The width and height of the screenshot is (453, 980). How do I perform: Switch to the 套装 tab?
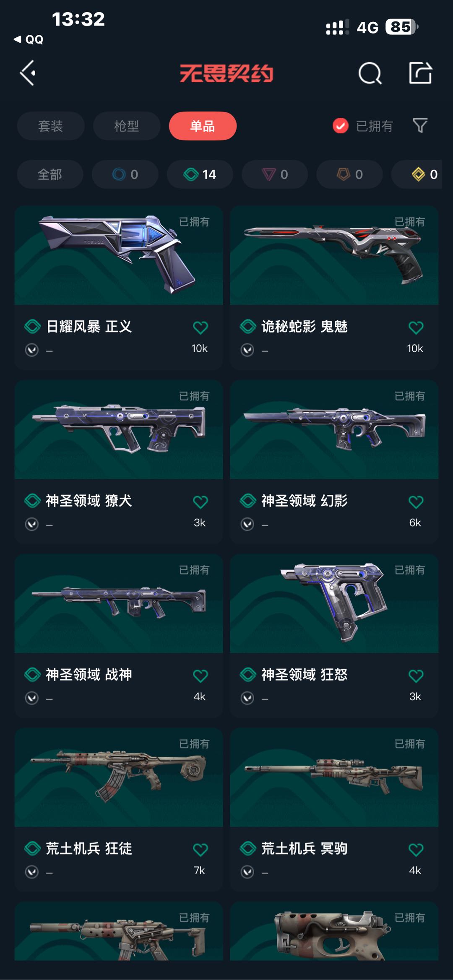(x=51, y=126)
